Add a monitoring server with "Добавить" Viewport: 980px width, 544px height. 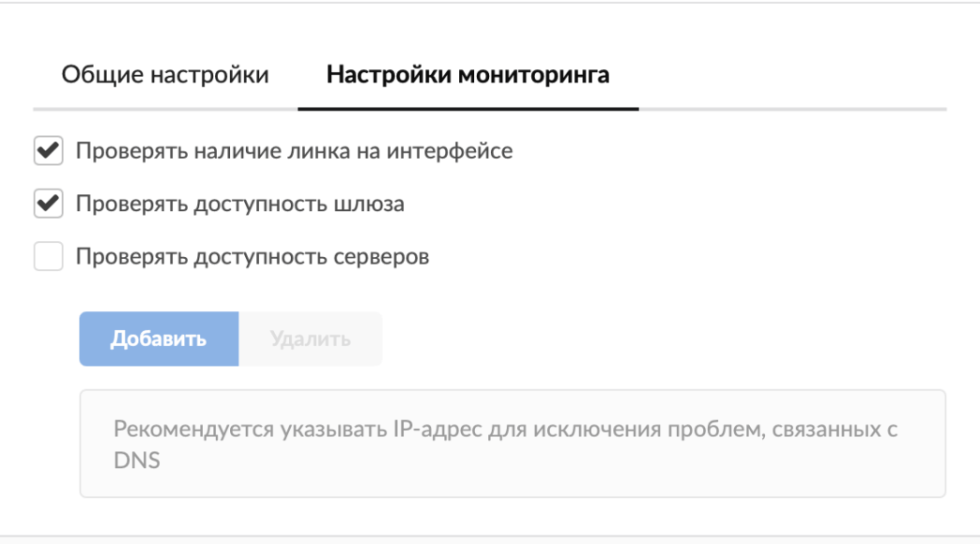pyautogui.click(x=159, y=339)
